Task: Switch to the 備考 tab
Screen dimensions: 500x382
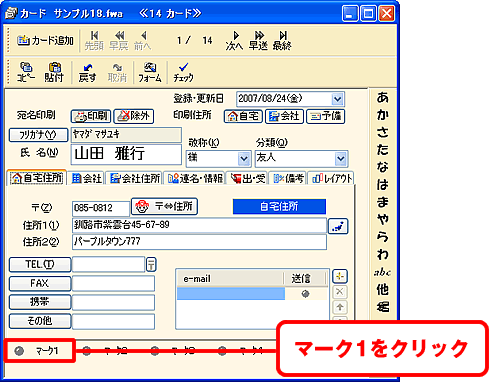Action: 289,179
